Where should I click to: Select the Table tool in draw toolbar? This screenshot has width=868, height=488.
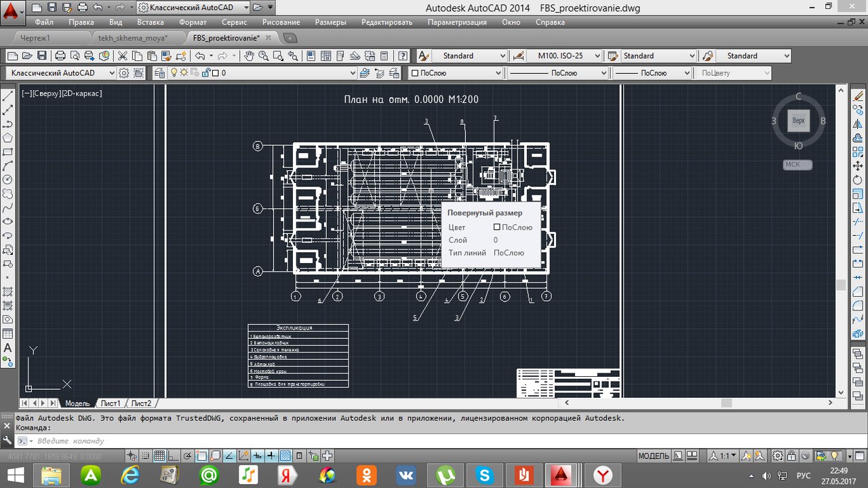pos(8,333)
